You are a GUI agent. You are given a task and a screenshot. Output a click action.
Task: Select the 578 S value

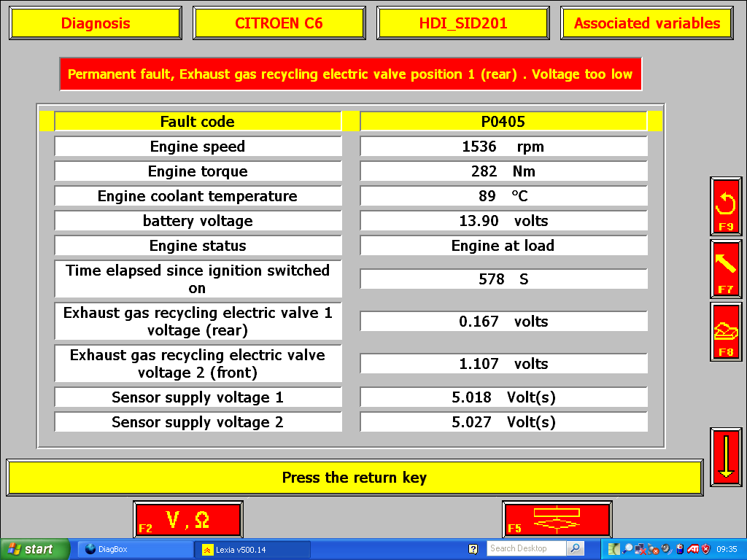click(x=503, y=279)
